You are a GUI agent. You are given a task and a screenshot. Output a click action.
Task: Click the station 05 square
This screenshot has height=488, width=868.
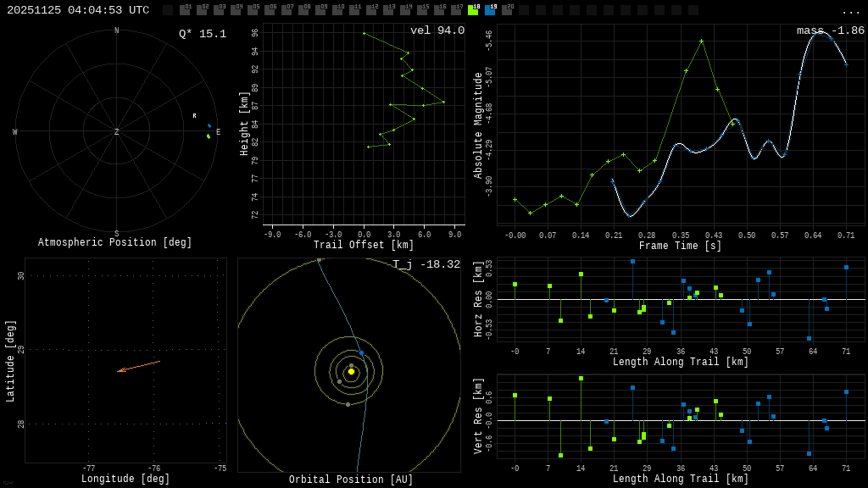click(x=253, y=10)
